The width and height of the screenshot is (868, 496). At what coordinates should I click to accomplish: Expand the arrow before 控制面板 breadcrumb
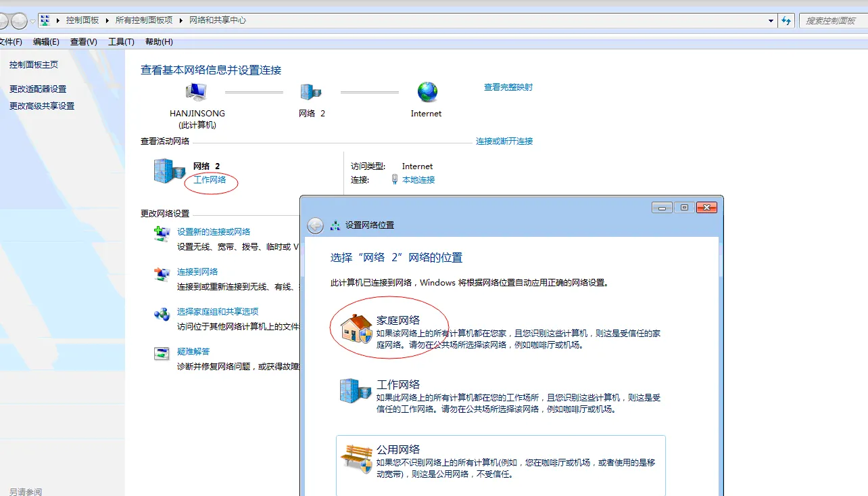pyautogui.click(x=59, y=20)
